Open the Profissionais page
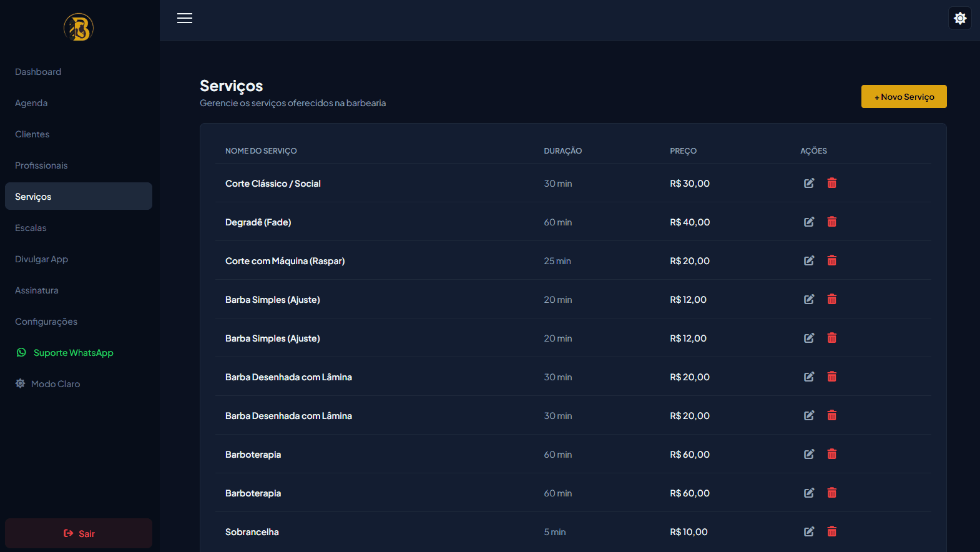The height and width of the screenshot is (552, 980). point(41,165)
